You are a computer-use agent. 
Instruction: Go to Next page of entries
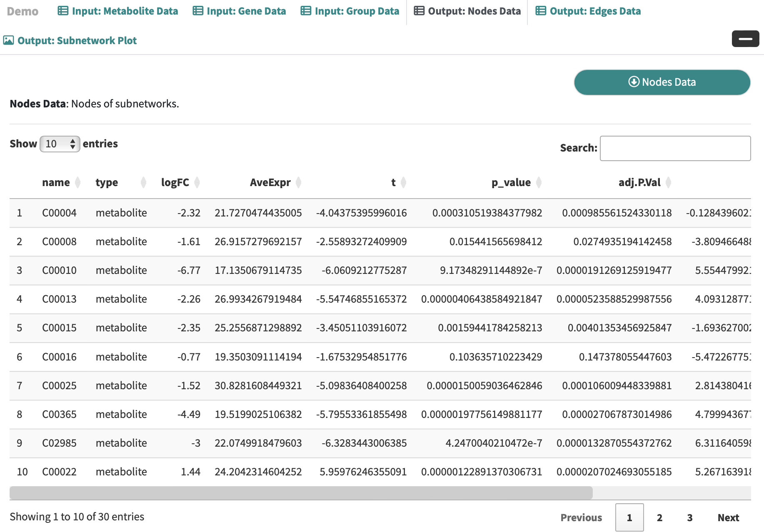[728, 517]
